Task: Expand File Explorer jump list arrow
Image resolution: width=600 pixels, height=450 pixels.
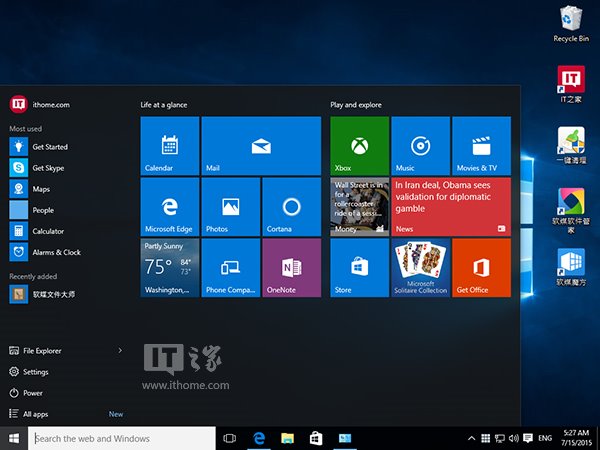Action: (120, 350)
